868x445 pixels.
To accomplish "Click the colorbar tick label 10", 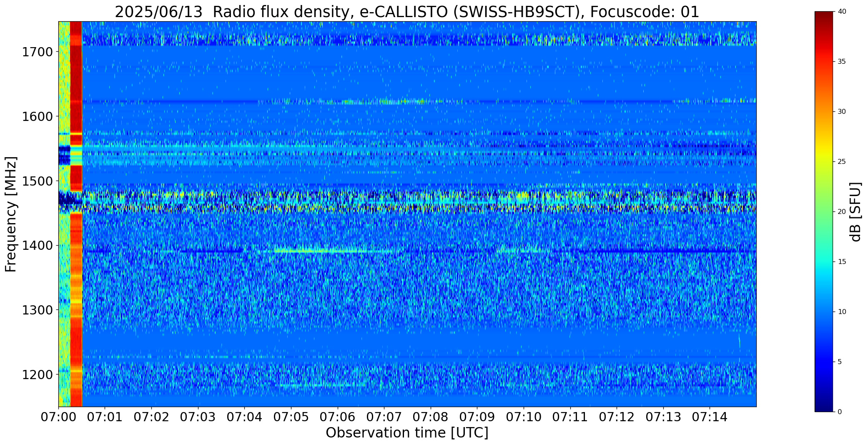I will (x=841, y=312).
